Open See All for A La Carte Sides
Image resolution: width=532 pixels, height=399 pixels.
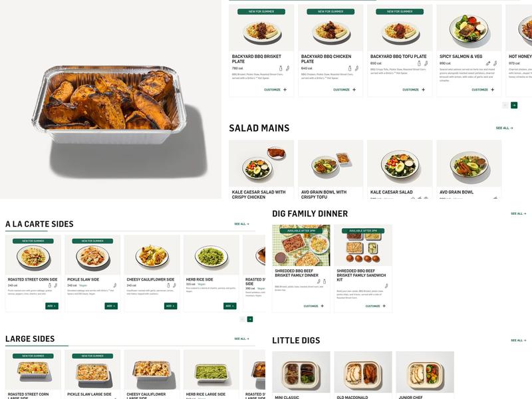click(241, 224)
